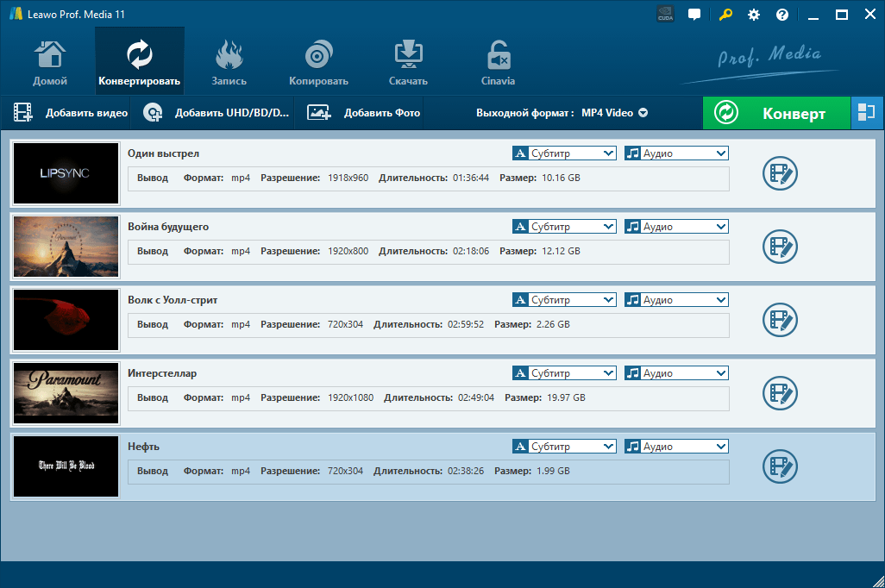Click the resolution value 1920x800
Viewport: 885px width, 588px height.
[x=348, y=251]
